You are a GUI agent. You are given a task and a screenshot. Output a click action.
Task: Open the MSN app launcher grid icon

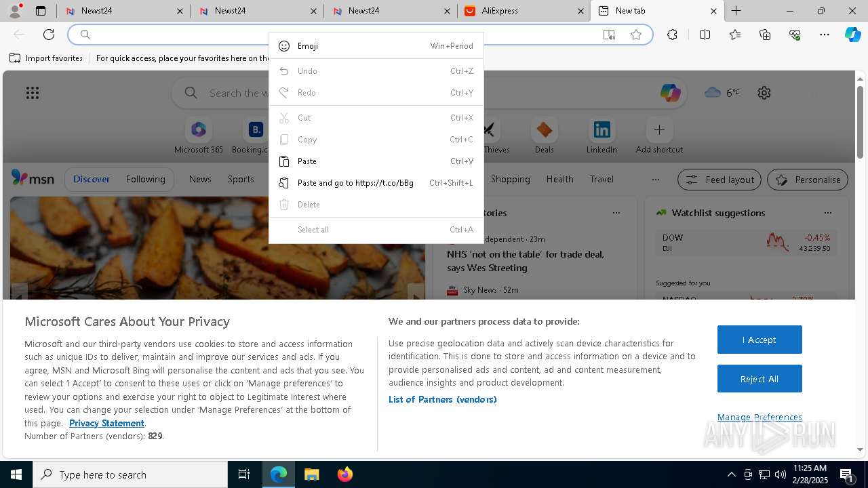[x=33, y=93]
